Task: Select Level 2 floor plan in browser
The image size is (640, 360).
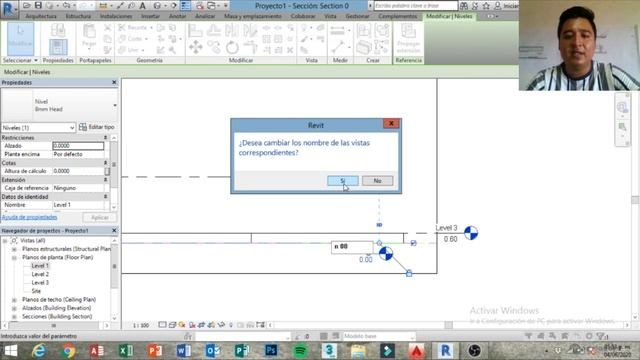Action: [40, 274]
